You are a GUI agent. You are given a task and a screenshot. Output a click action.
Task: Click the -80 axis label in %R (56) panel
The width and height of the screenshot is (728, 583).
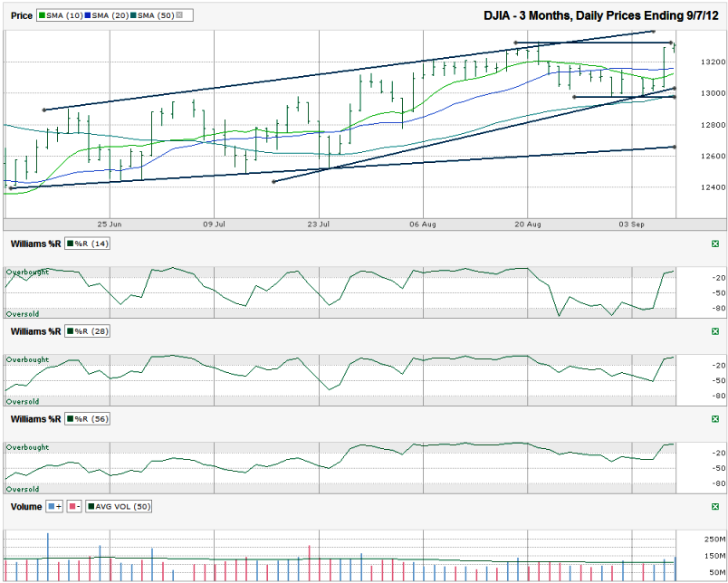point(719,483)
